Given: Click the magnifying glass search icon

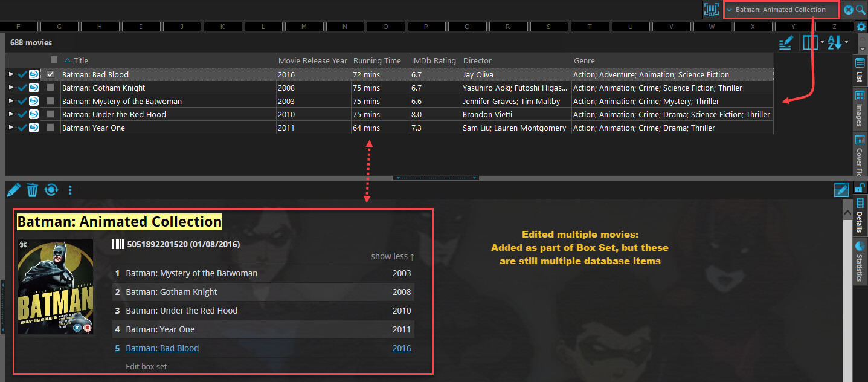Looking at the screenshot, I should 861,10.
